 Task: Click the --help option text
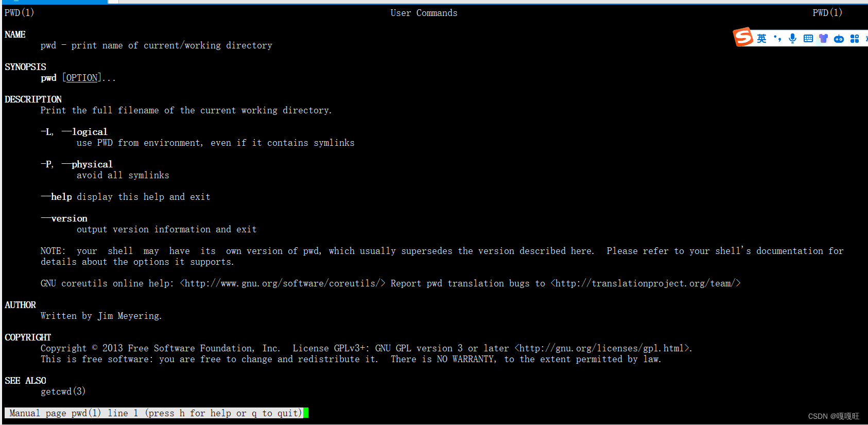coord(56,197)
